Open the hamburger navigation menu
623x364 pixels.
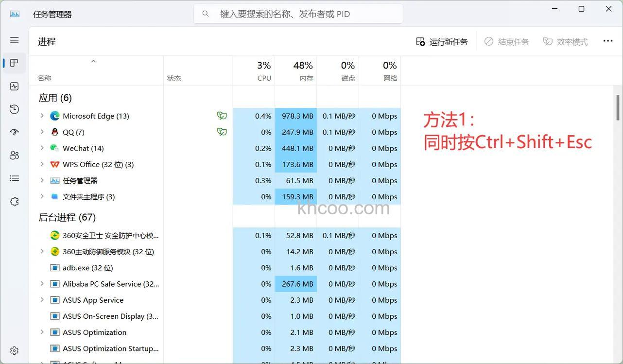coord(14,39)
